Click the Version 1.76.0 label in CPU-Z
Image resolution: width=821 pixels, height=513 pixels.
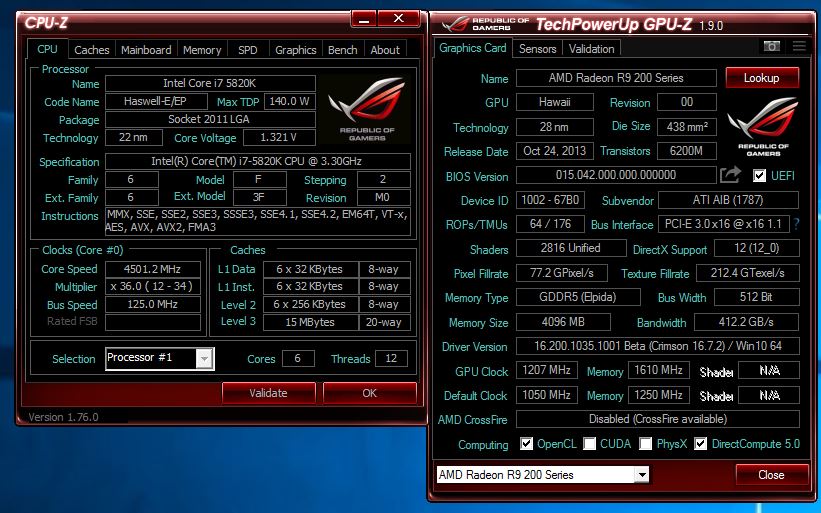tap(63, 417)
